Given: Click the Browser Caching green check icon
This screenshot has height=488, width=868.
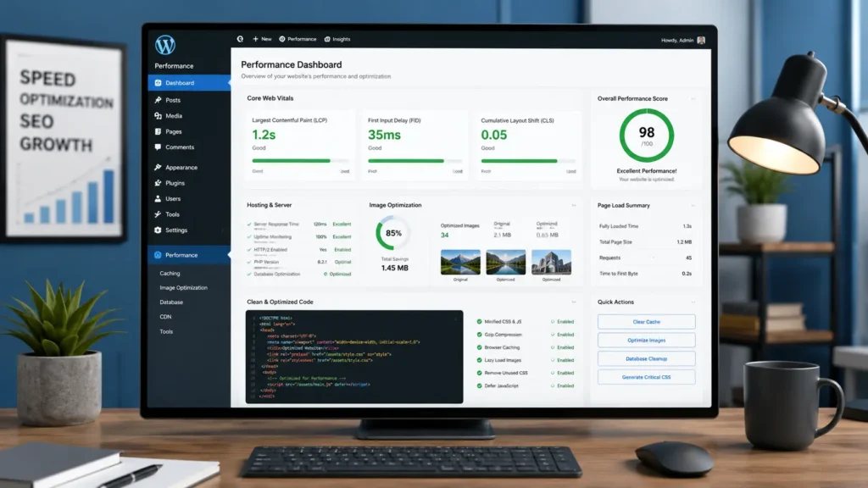Looking at the screenshot, I should click(480, 347).
